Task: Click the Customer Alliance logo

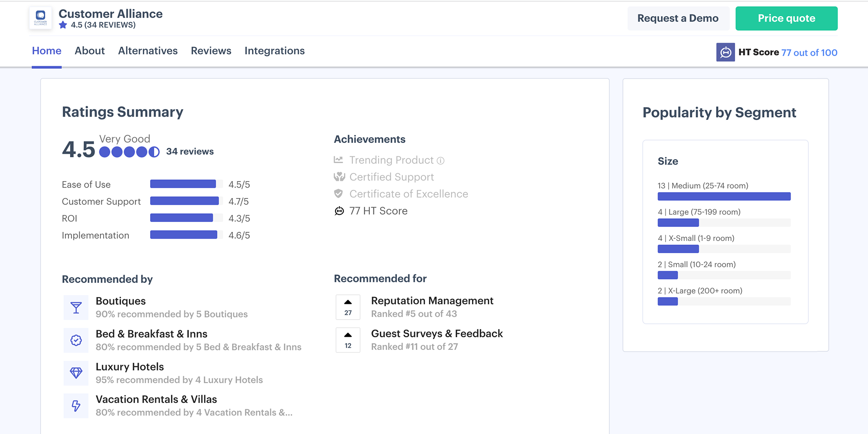Action: click(40, 18)
